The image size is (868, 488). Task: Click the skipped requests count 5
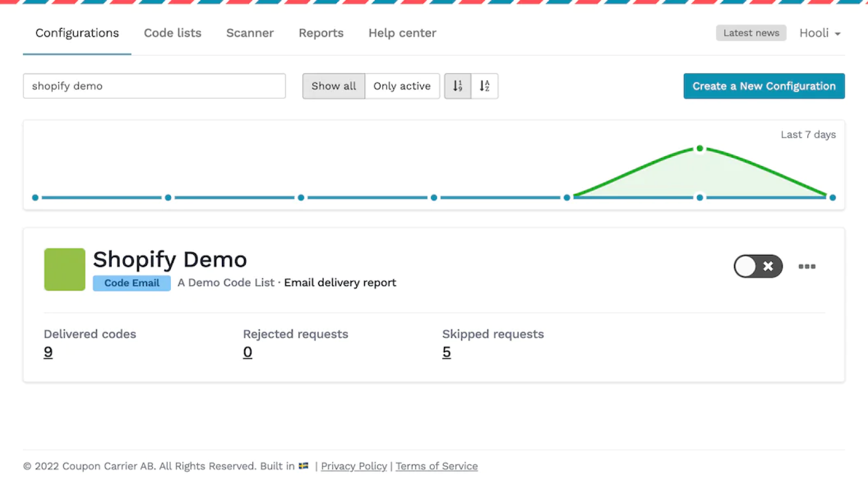click(x=446, y=352)
